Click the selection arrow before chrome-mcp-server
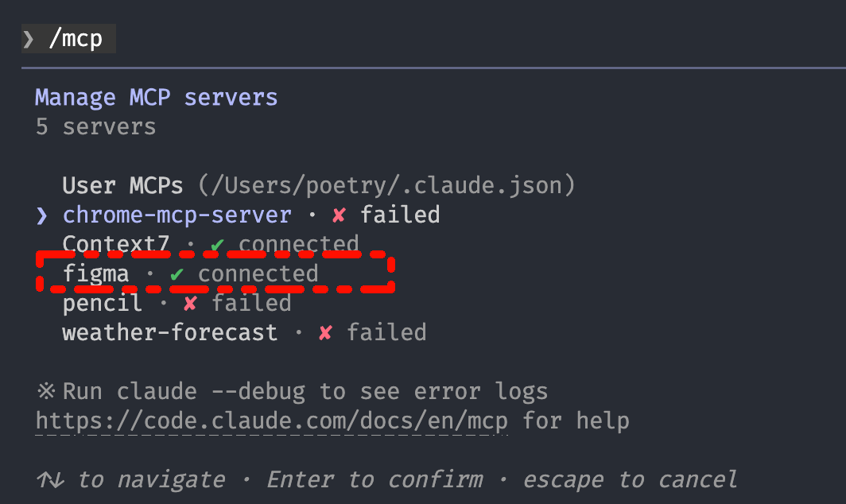 point(42,215)
